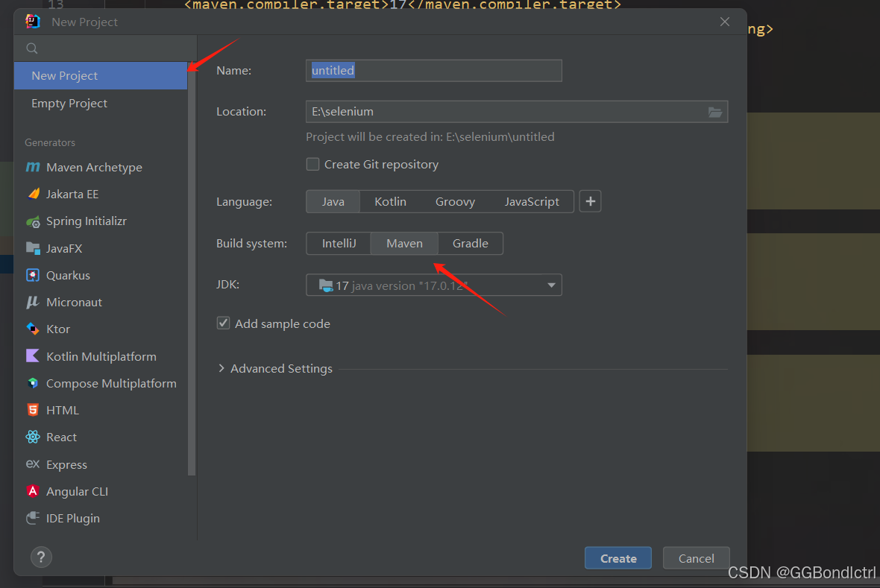
Task: Select React generator label
Action: 61,437
